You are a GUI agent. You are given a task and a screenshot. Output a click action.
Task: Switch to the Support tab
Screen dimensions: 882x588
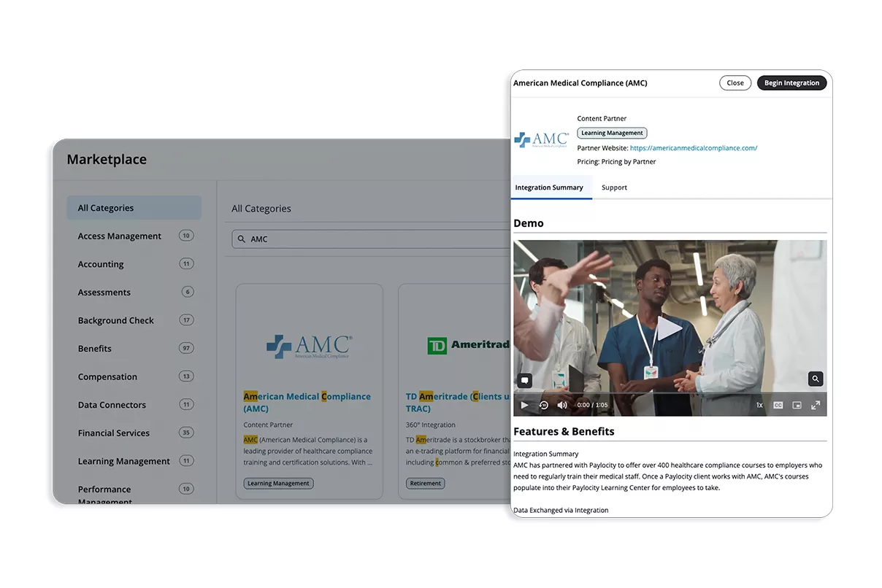[x=614, y=187]
